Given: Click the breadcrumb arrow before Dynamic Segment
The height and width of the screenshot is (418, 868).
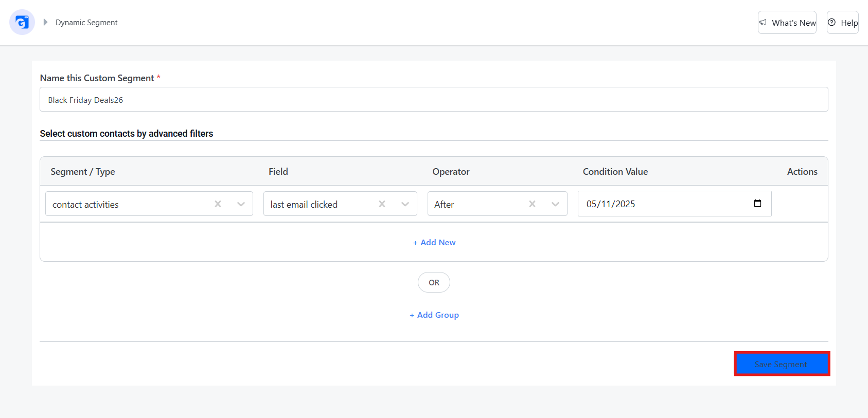Looking at the screenshot, I should pyautogui.click(x=45, y=22).
